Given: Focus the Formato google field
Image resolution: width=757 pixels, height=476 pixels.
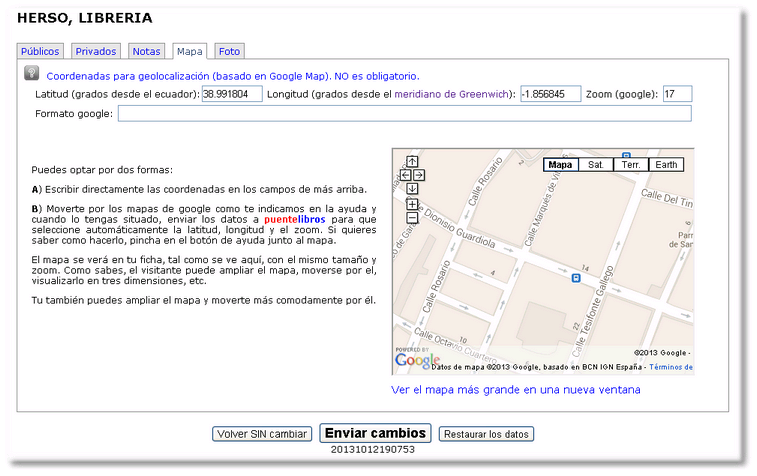Looking at the screenshot, I should (x=405, y=113).
